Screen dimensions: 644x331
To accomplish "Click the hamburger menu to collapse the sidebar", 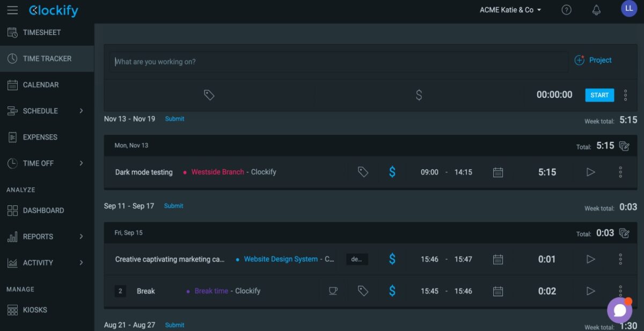I will (12, 9).
